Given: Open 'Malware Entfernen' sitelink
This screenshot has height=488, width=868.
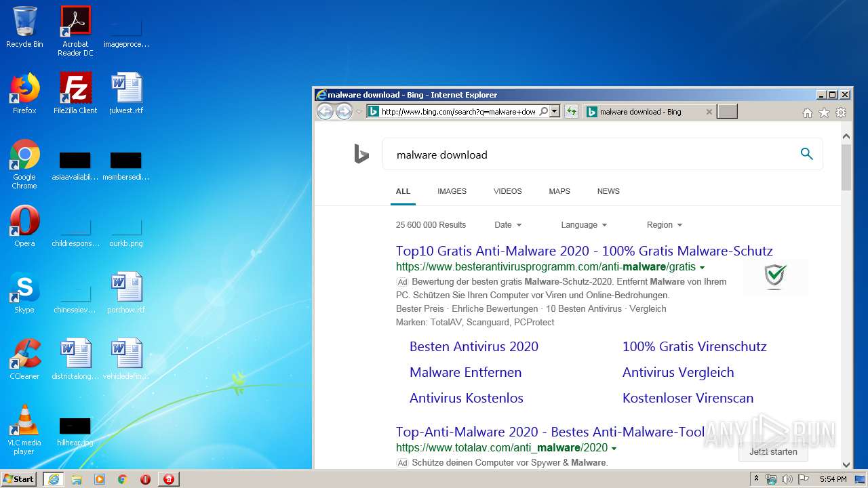Looking at the screenshot, I should point(466,372).
